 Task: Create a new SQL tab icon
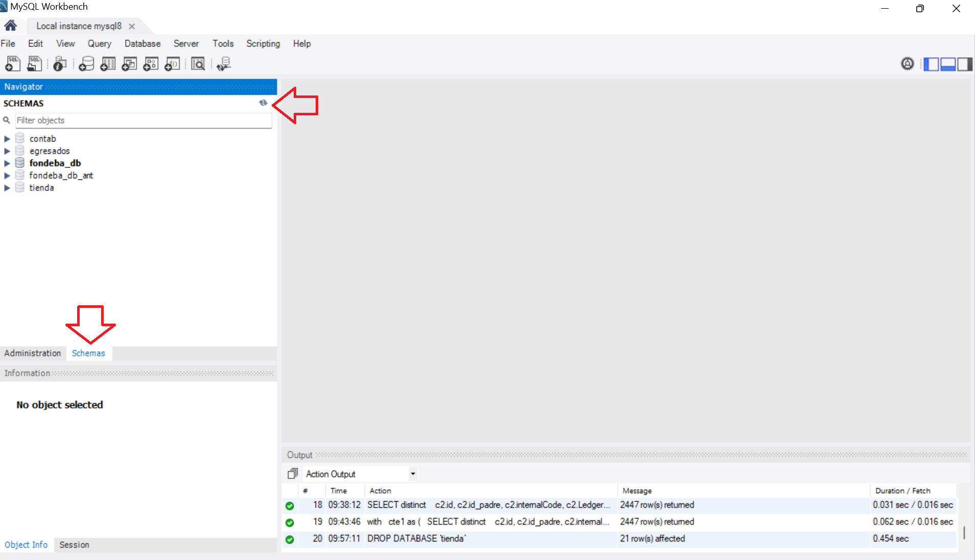pos(13,64)
